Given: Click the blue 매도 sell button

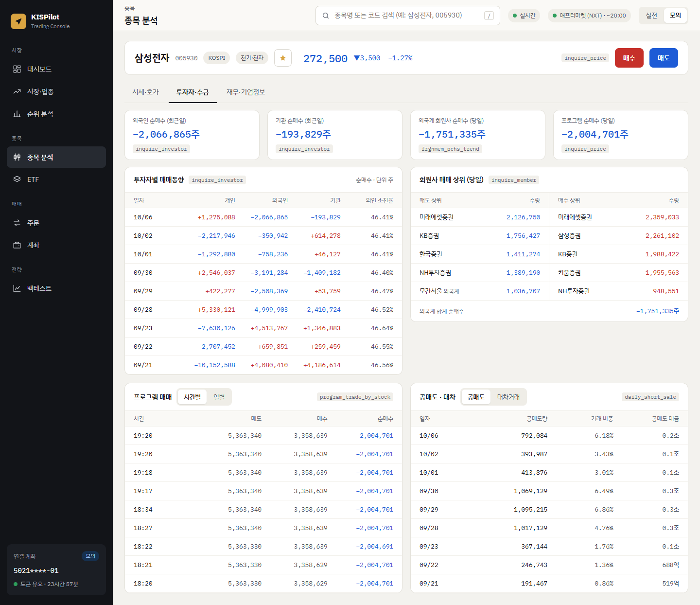Looking at the screenshot, I should pos(664,58).
